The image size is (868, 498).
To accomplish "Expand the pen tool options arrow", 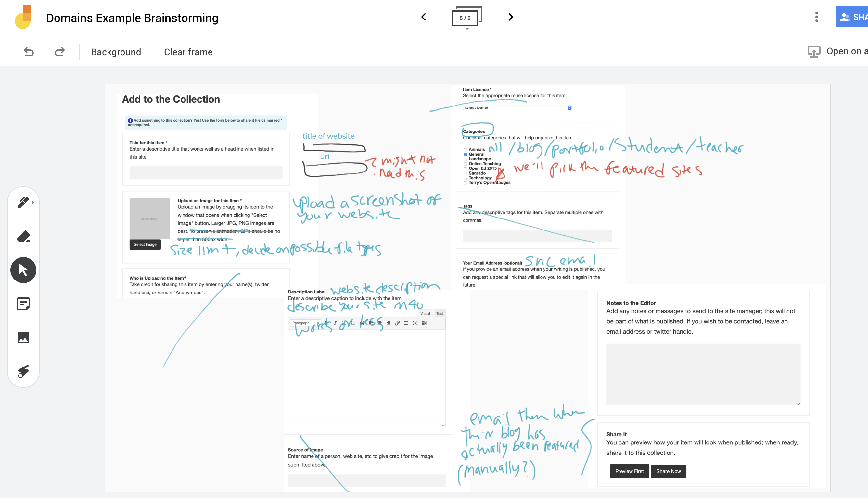I will (33, 203).
